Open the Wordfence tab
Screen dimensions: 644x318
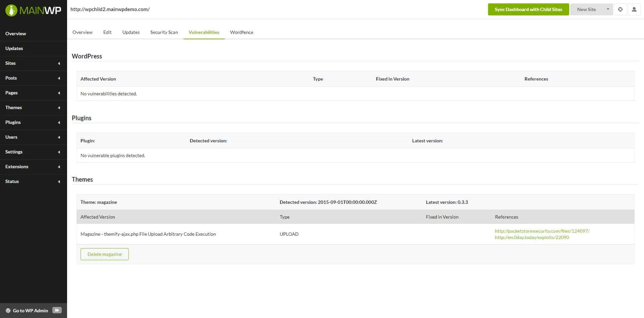(241, 32)
